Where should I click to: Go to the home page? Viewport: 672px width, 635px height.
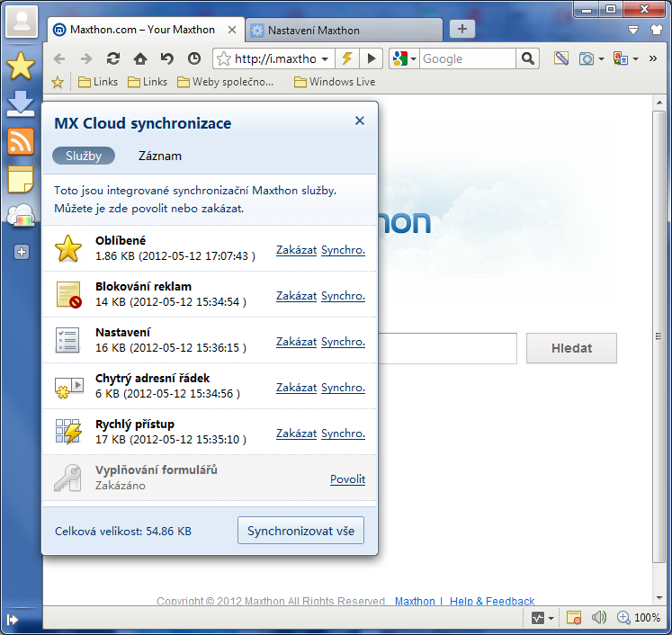[140, 58]
